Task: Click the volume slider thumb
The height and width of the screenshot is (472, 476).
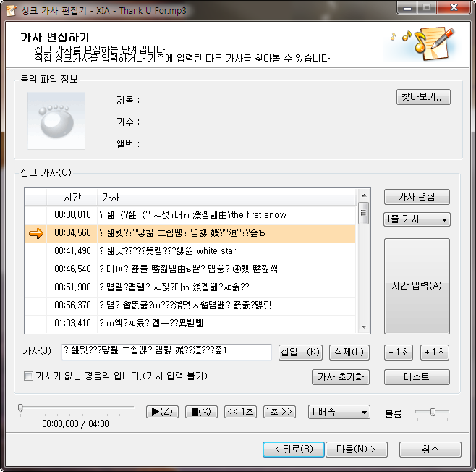Action: [x=433, y=412]
